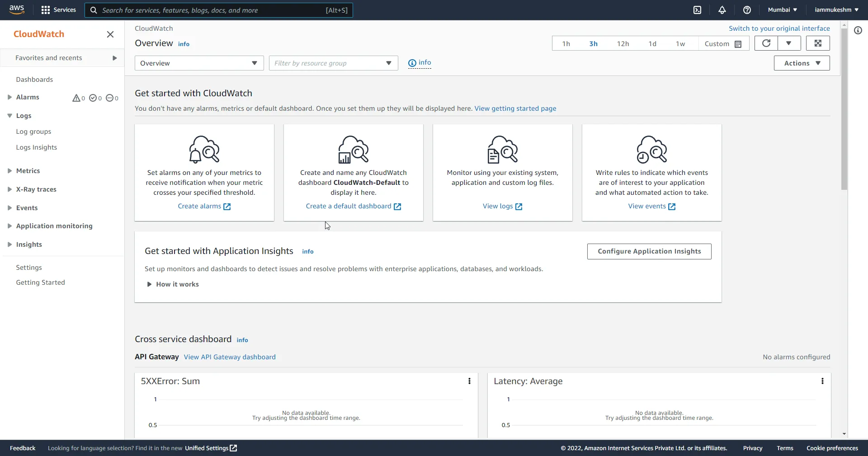Image resolution: width=868 pixels, height=456 pixels.
Task: Enter fullscreen using the expand icon
Action: (818, 43)
